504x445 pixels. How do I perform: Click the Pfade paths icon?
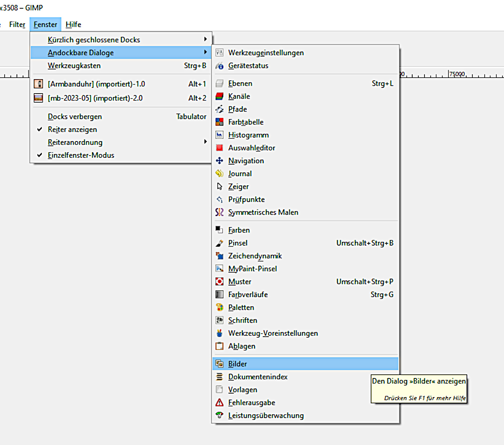(x=219, y=109)
